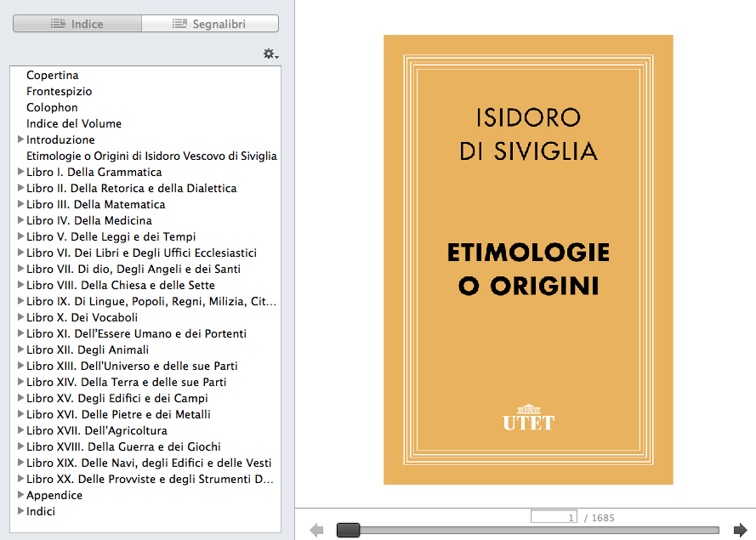
Task: Click the page number input field
Action: coord(554,517)
